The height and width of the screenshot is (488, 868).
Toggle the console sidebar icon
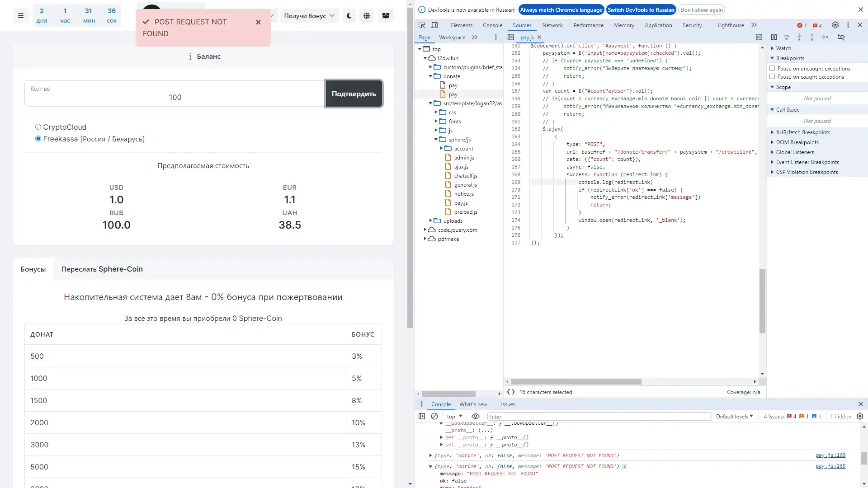[422, 417]
